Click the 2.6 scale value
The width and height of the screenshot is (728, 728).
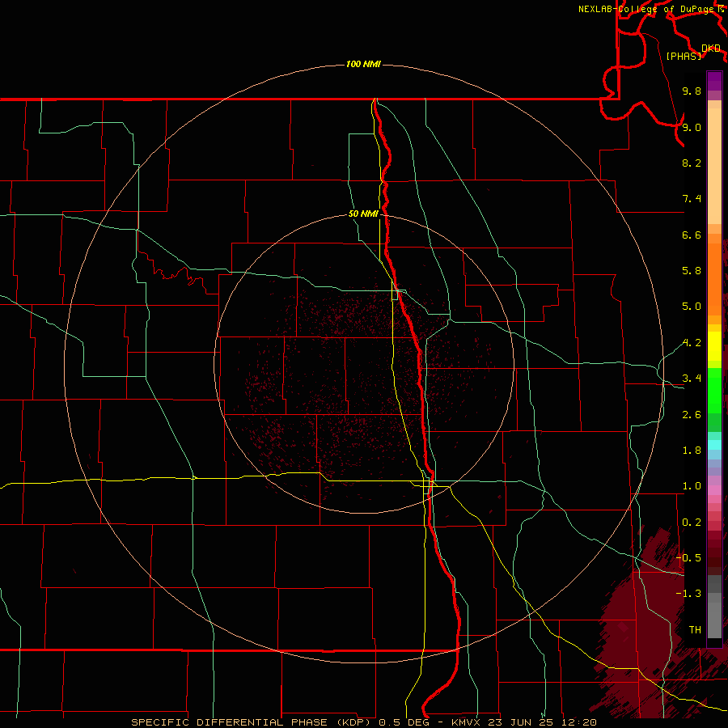(692, 415)
